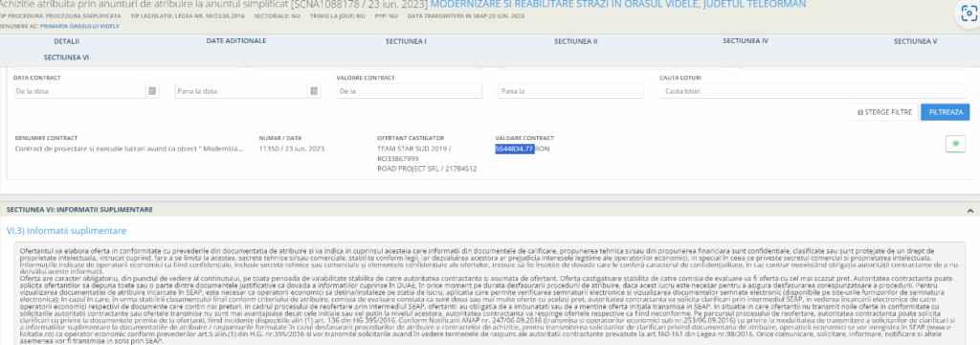980x345 pixels.
Task: Focus the Pana la data input field
Action: click(x=241, y=91)
